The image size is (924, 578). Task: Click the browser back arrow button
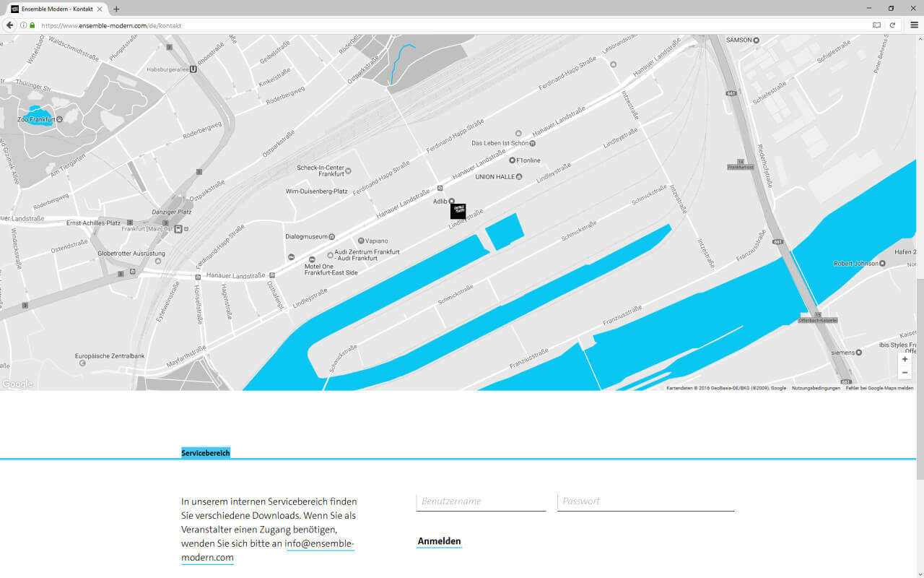pyautogui.click(x=10, y=25)
